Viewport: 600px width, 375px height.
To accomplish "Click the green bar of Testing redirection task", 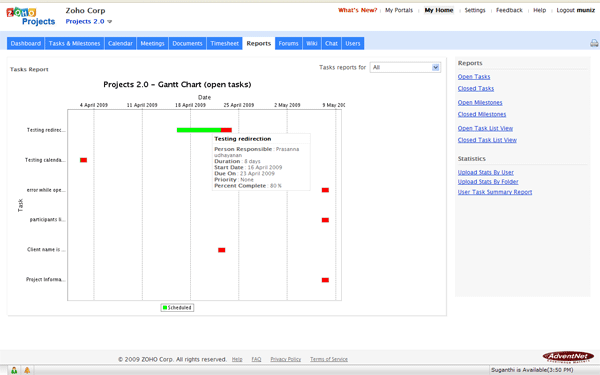I will (x=199, y=130).
